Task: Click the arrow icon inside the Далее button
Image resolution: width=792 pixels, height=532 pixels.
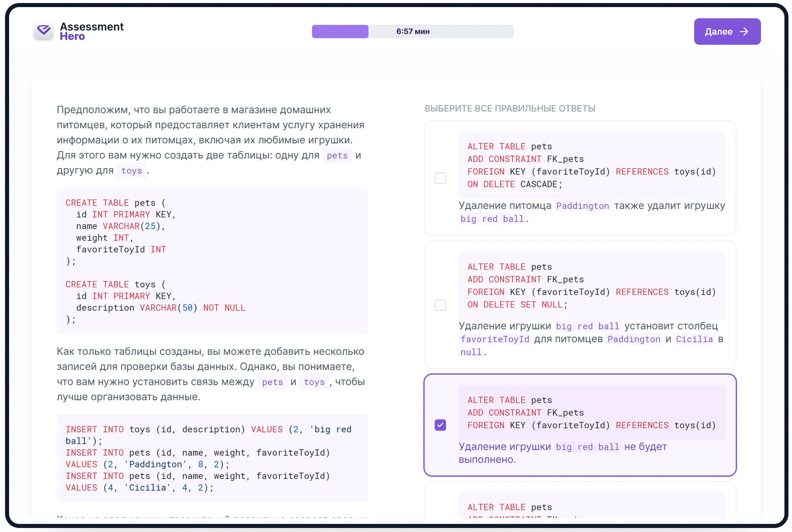Action: pos(744,32)
